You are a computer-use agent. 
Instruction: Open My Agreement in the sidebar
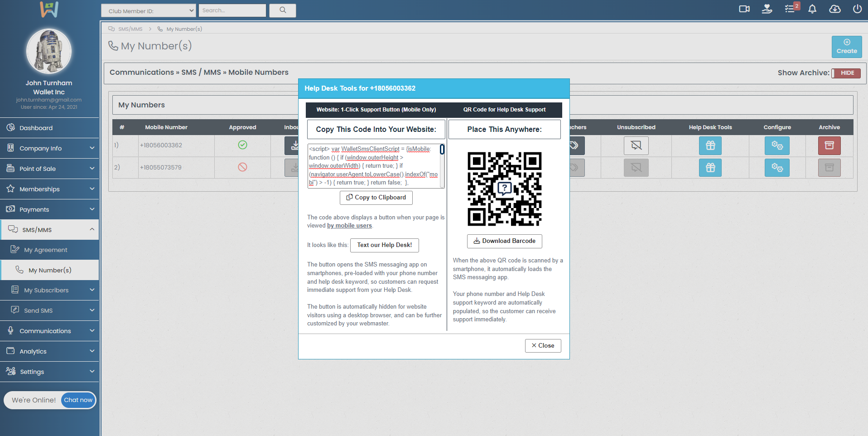point(49,250)
